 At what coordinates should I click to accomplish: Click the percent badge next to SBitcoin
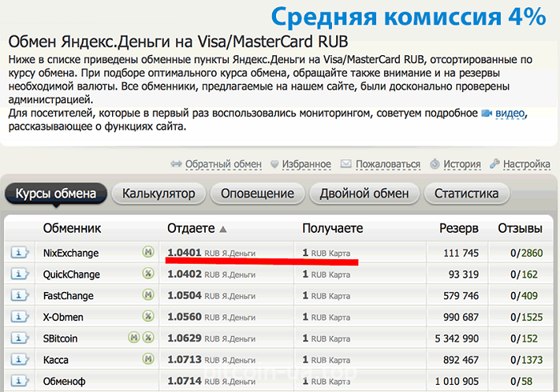(148, 338)
